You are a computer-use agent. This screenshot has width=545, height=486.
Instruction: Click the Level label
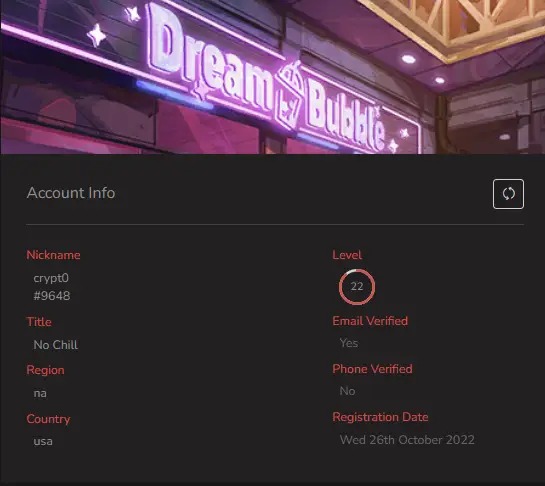pyautogui.click(x=347, y=255)
